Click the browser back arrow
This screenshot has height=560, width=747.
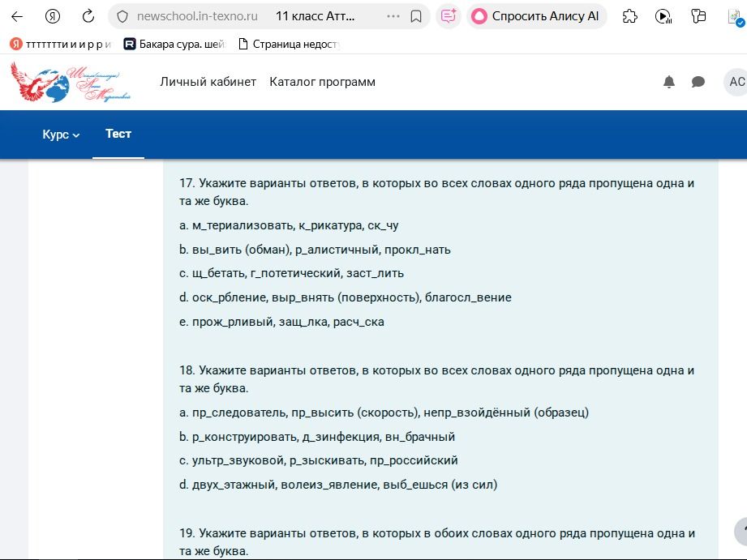pyautogui.click(x=17, y=17)
